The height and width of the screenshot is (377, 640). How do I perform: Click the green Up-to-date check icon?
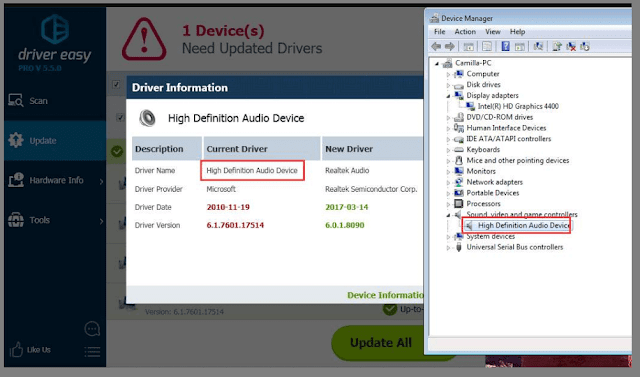pyautogui.click(x=390, y=309)
